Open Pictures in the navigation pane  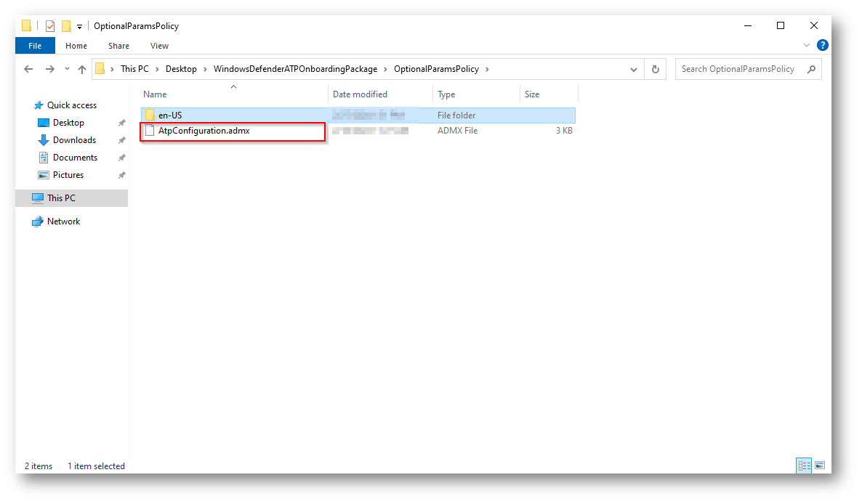(x=68, y=174)
